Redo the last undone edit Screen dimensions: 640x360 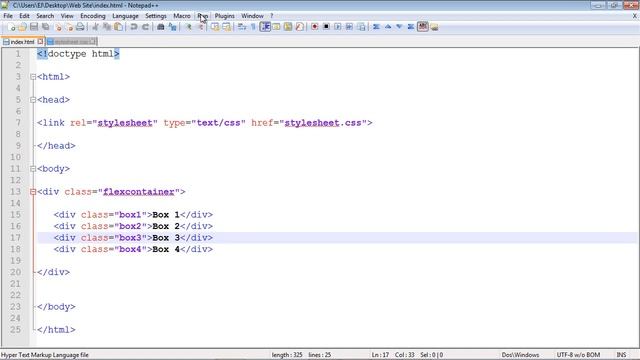pyautogui.click(x=145, y=27)
